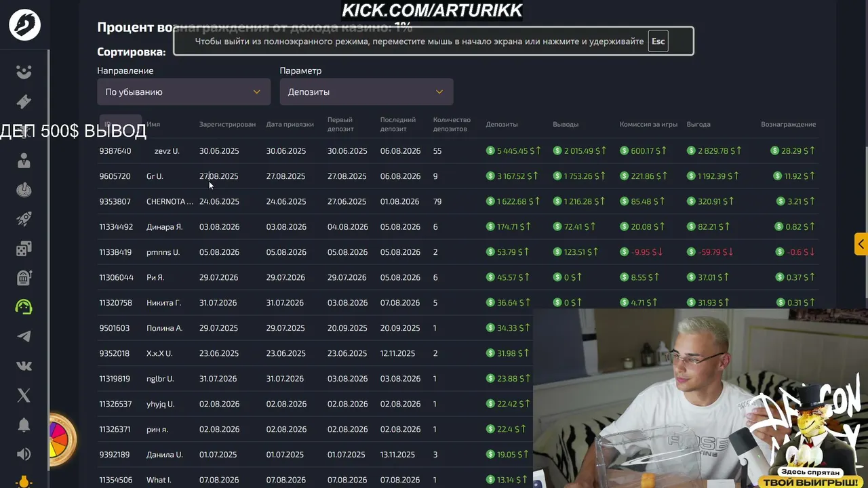The image size is (868, 488).
Task: Click the Выгода column header
Action: 698,125
